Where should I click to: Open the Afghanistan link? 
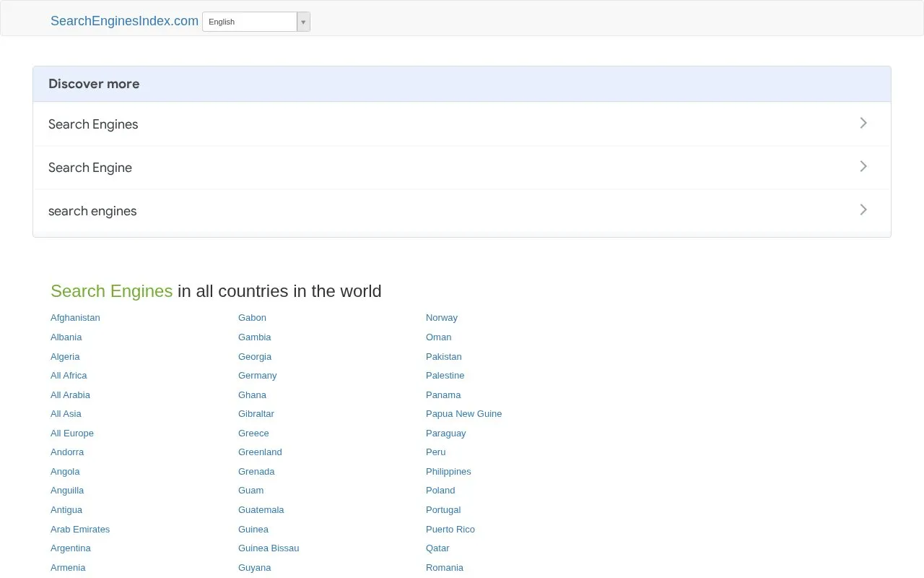coord(75,318)
